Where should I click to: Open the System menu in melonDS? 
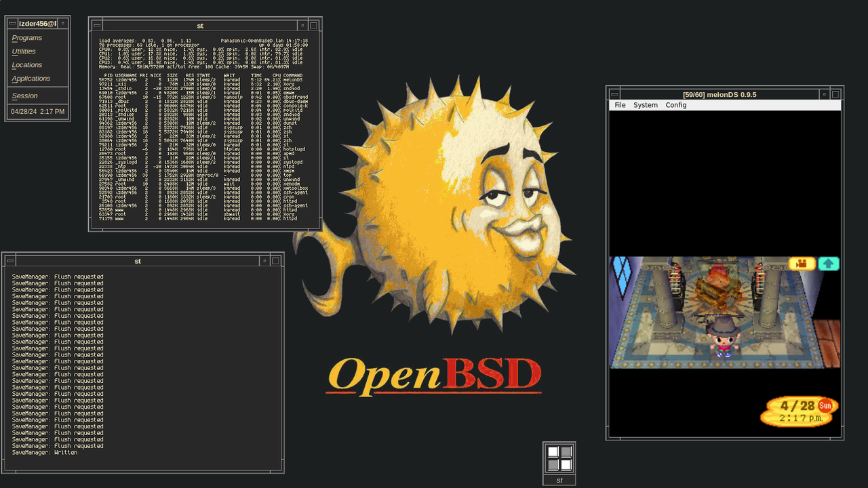tap(646, 105)
